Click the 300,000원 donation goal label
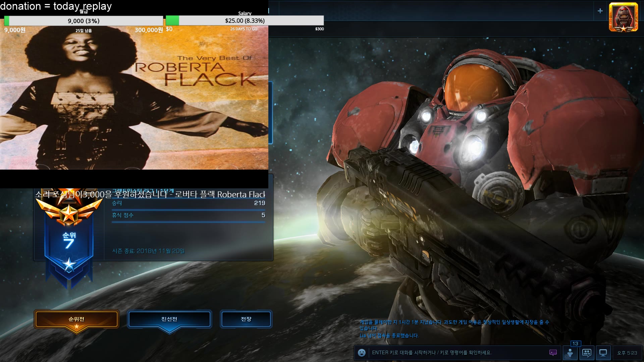This screenshot has width=644, height=362. click(x=149, y=30)
